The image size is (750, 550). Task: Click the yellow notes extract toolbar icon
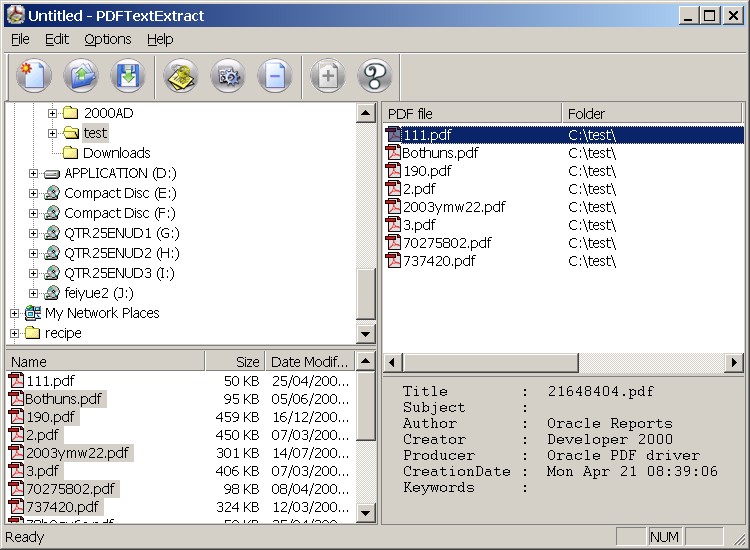pos(181,76)
